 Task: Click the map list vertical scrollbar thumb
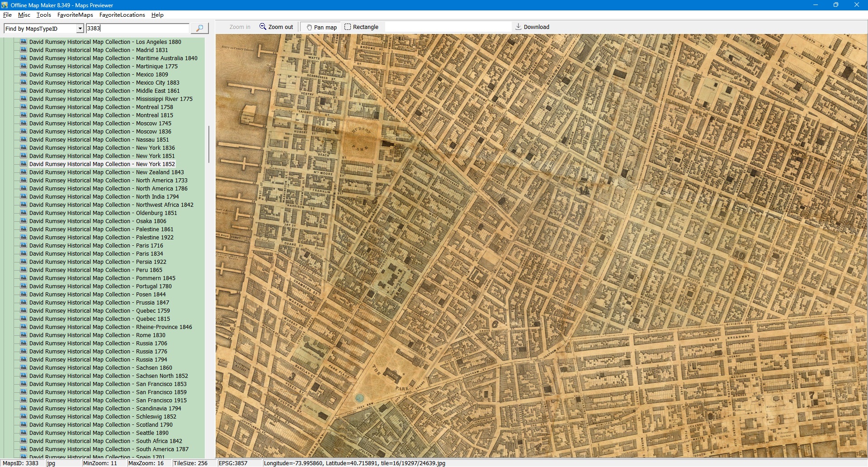pos(208,144)
